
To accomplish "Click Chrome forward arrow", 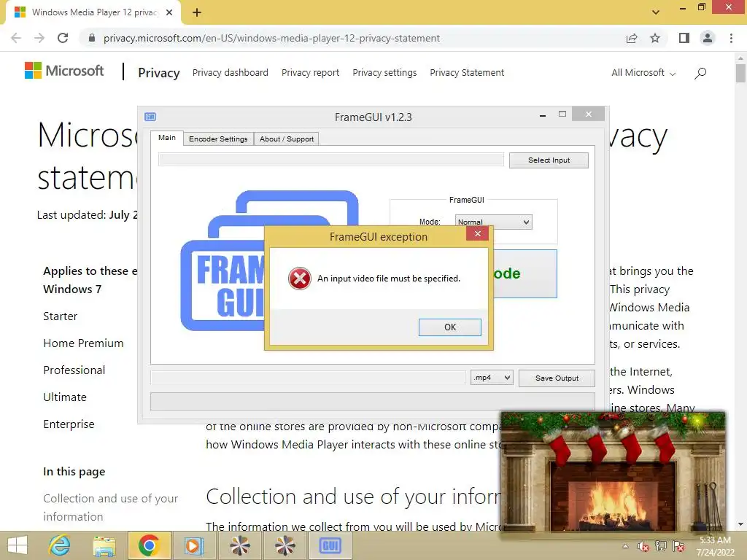I will coord(39,38).
